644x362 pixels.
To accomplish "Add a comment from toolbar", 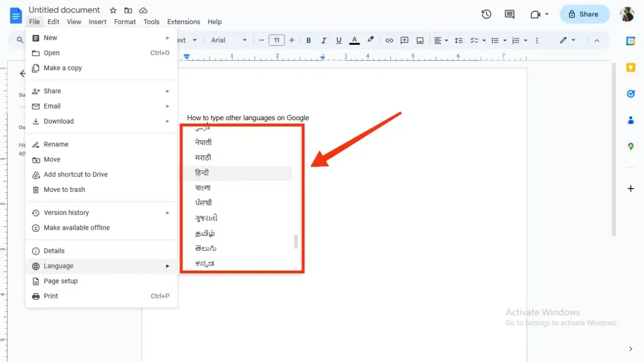I will [404, 40].
